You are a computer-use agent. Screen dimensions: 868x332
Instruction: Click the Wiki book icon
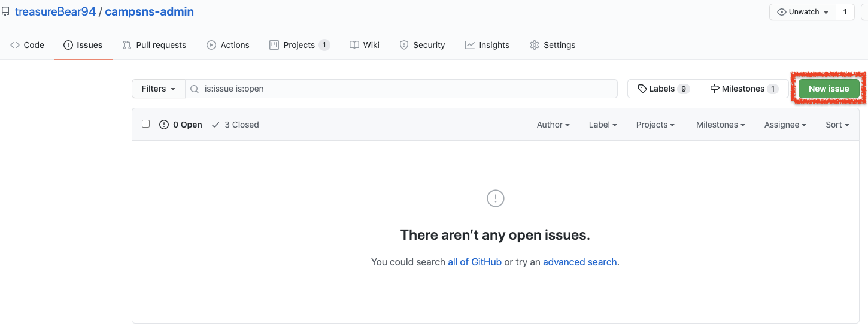(x=354, y=45)
